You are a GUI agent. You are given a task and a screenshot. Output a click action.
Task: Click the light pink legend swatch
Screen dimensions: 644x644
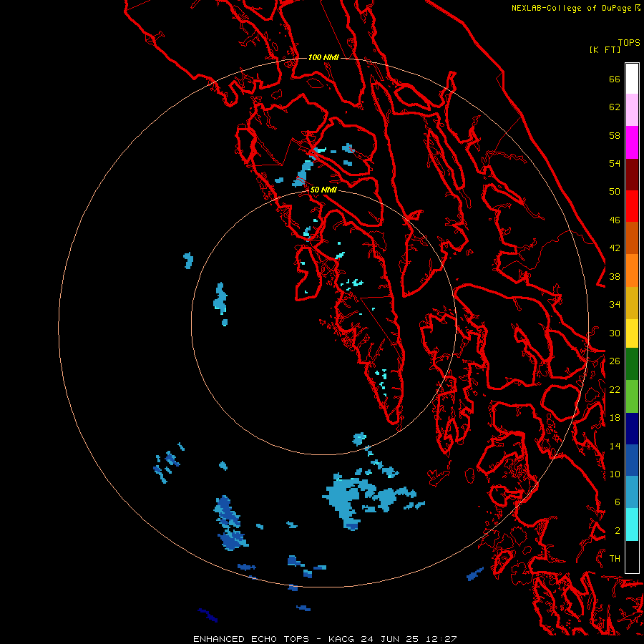coord(632,110)
